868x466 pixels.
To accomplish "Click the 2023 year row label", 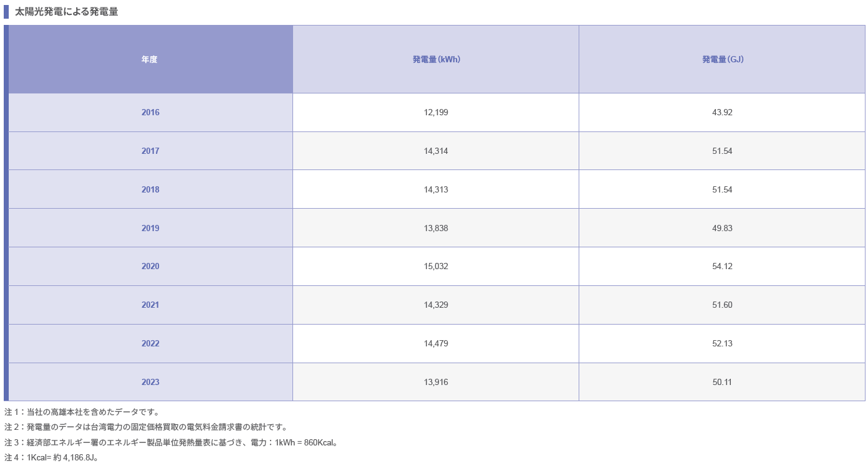I will (x=150, y=382).
